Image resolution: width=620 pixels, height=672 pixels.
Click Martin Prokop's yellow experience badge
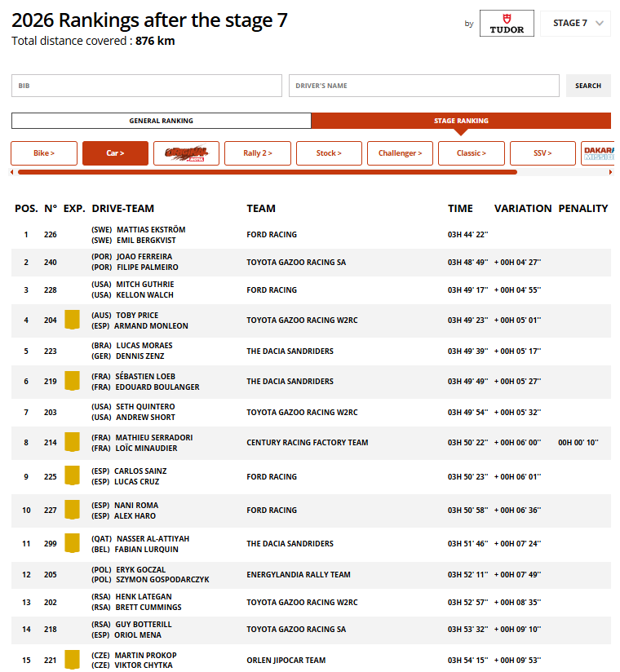click(x=72, y=660)
